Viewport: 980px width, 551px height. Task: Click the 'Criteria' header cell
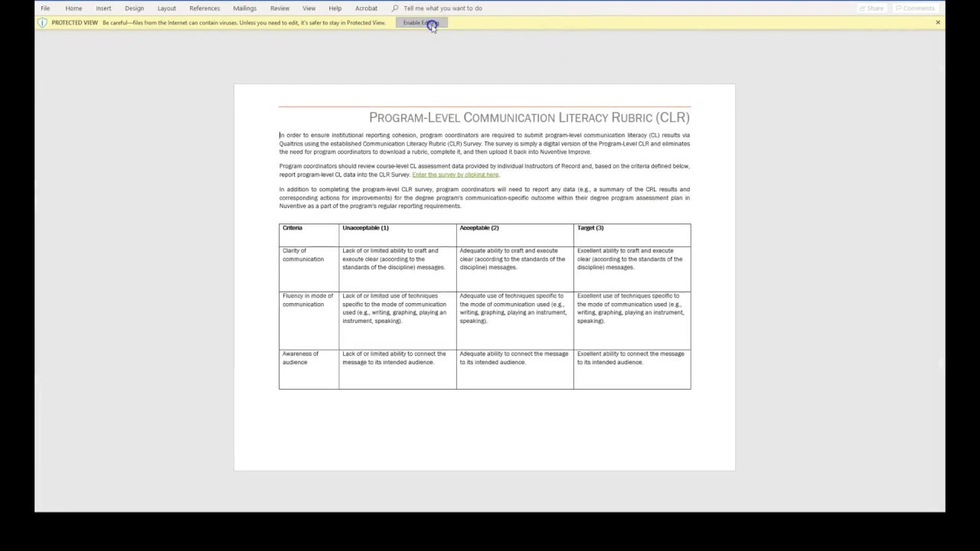point(309,235)
